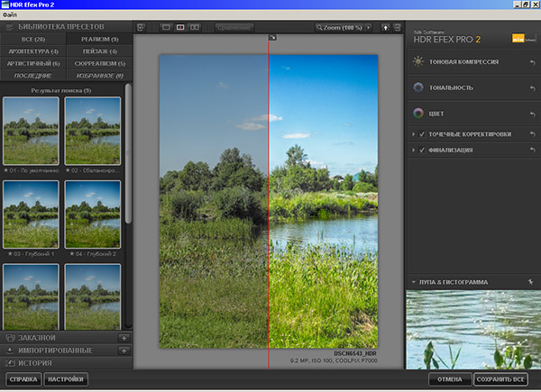Toggle the Финализация checkbox
The height and width of the screenshot is (392, 541).
pos(422,150)
